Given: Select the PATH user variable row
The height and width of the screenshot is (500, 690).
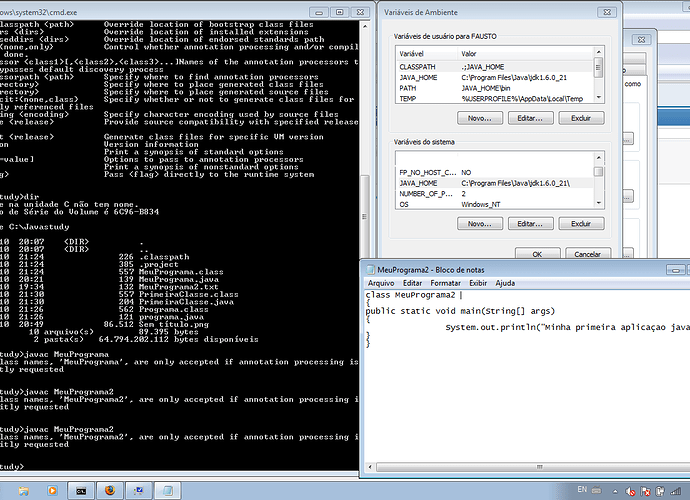Looking at the screenshot, I should [x=495, y=88].
